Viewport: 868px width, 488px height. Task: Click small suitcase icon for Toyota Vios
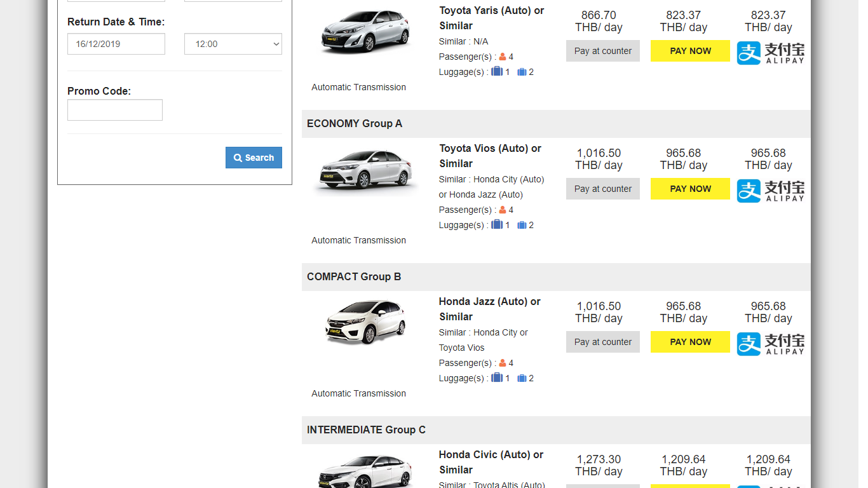point(522,226)
